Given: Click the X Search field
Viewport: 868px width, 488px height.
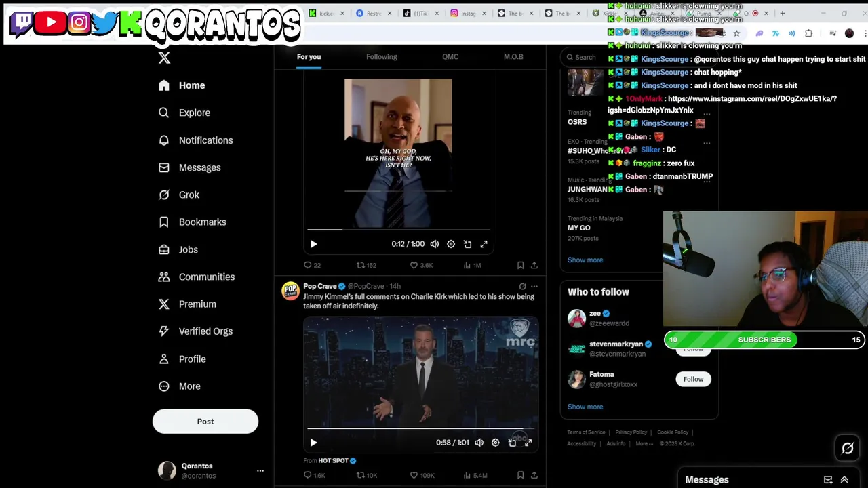Looking at the screenshot, I should [x=585, y=58].
